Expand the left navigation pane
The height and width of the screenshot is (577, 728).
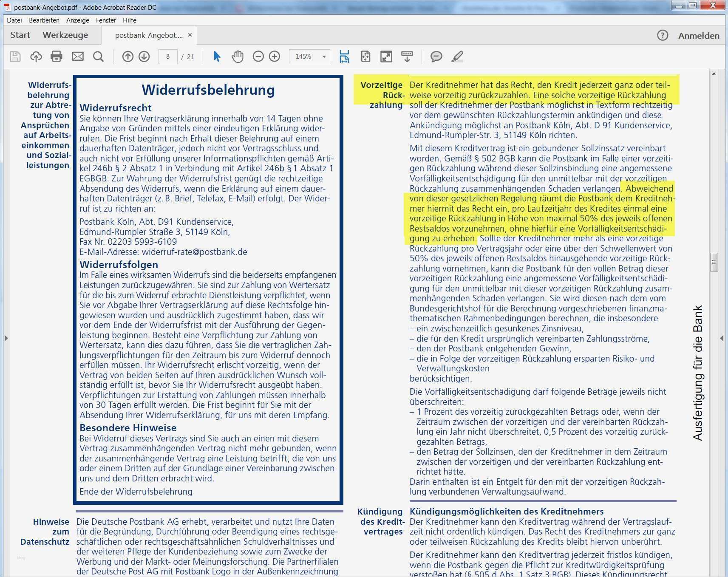[x=6, y=338]
